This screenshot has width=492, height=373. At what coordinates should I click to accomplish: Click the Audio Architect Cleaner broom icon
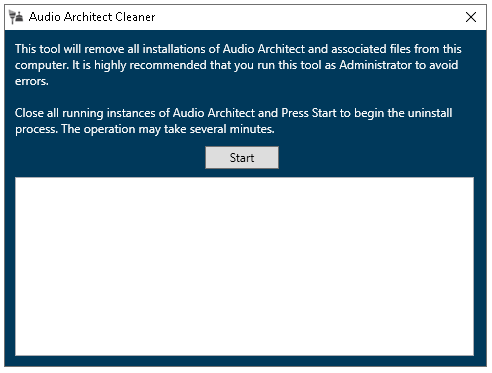(16, 17)
